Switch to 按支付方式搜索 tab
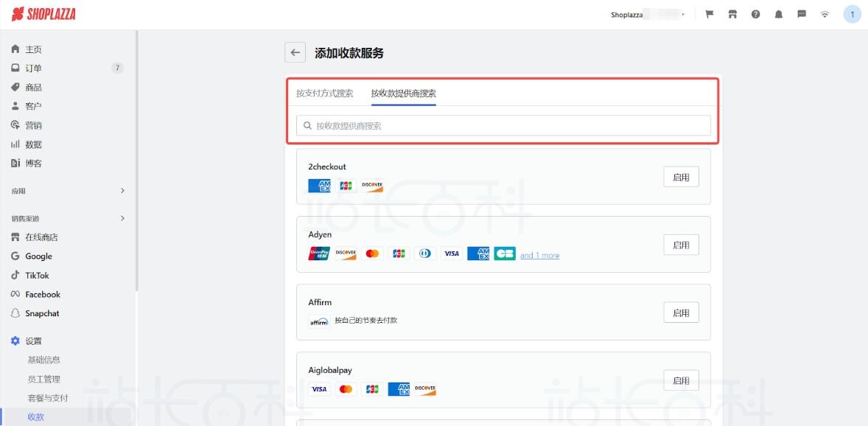 [x=324, y=93]
